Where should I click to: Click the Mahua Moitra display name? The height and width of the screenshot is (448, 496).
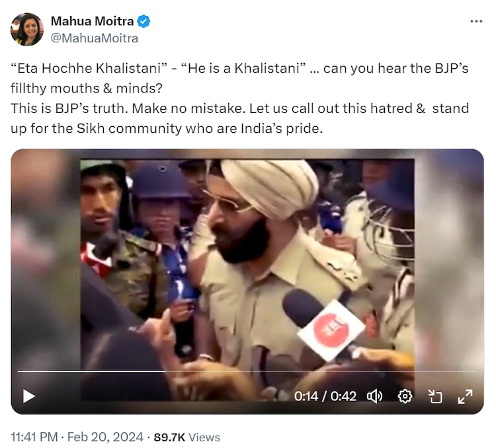point(93,22)
